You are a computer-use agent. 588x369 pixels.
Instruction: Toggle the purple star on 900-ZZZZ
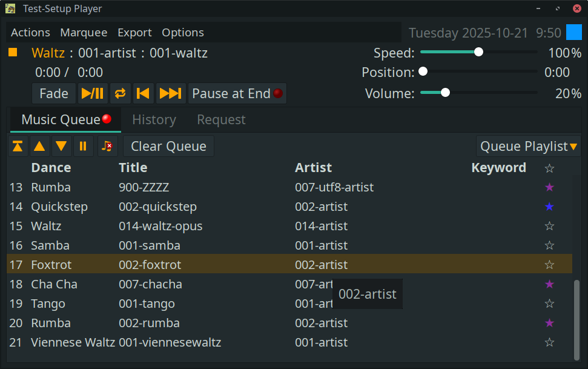point(549,187)
